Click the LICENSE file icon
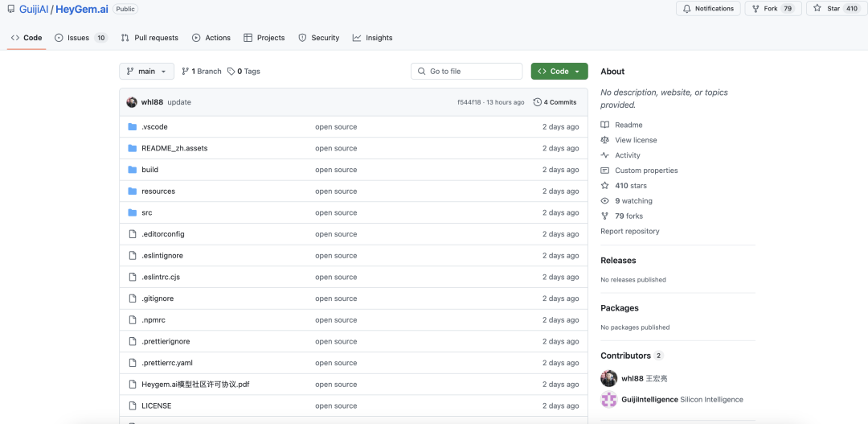This screenshot has width=868, height=424. [x=133, y=405]
